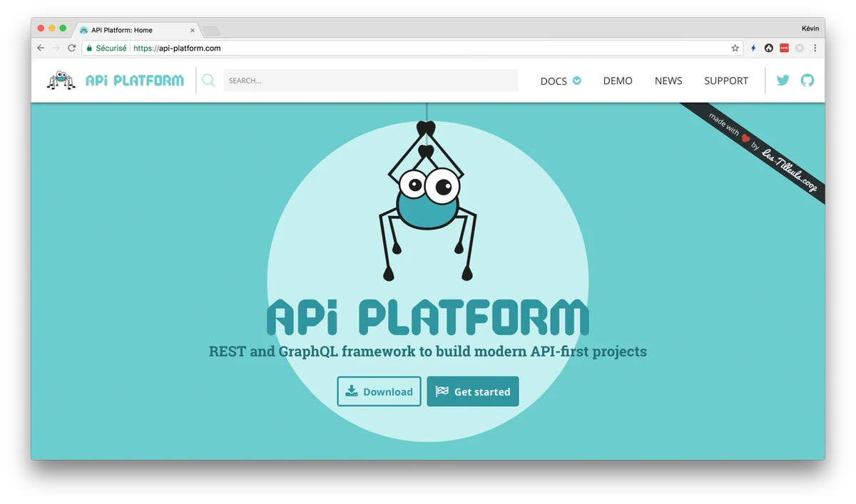Click the API PLATFORM navbar wordmark
The width and height of the screenshot is (856, 504).
coord(134,81)
